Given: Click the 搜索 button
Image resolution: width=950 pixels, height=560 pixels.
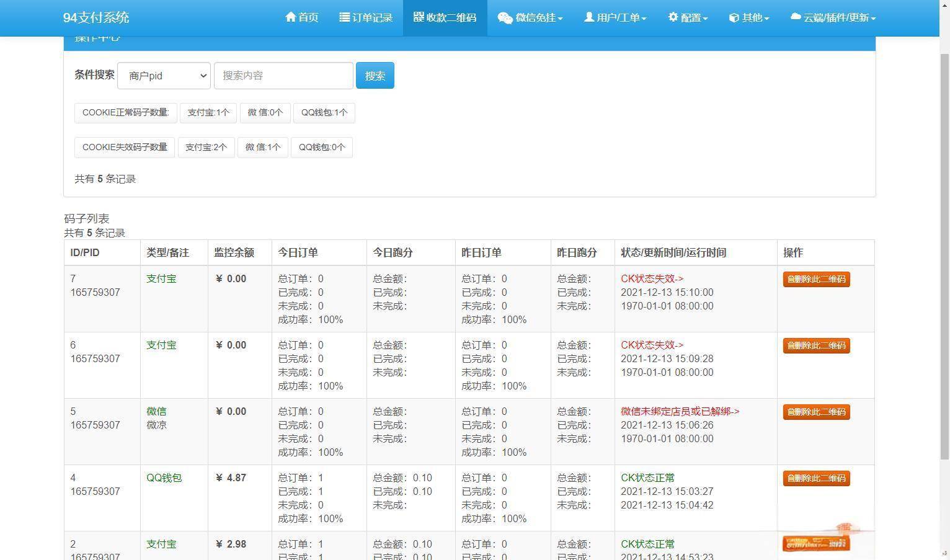Looking at the screenshot, I should coord(375,76).
